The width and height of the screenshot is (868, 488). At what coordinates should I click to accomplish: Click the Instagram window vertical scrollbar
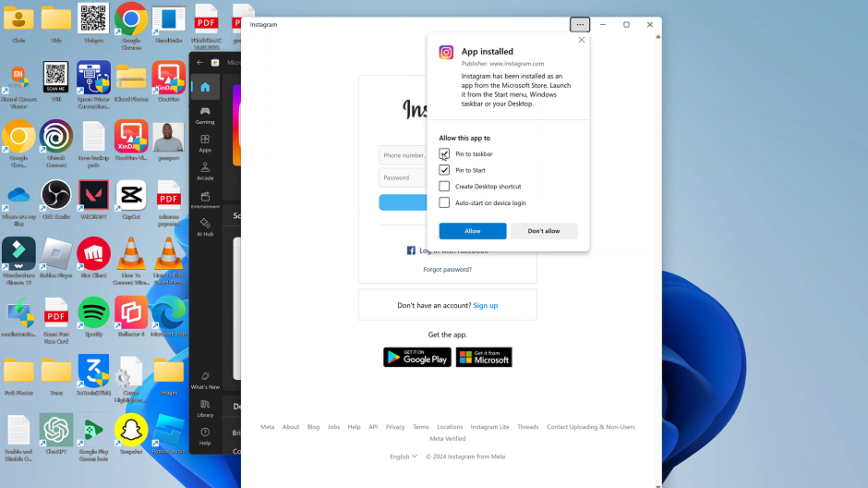coord(657,261)
